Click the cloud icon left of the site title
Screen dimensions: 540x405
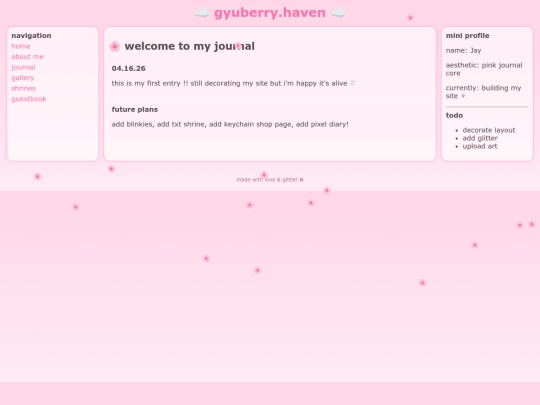202,13
